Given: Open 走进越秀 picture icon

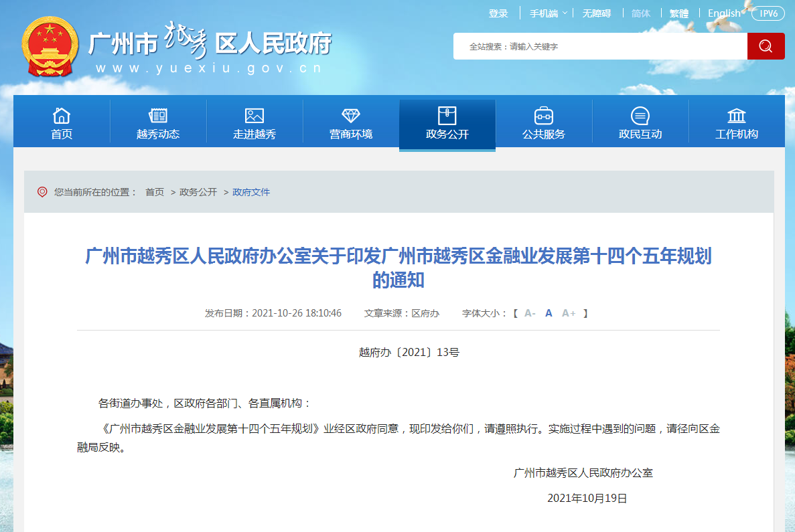Looking at the screenshot, I should [254, 116].
